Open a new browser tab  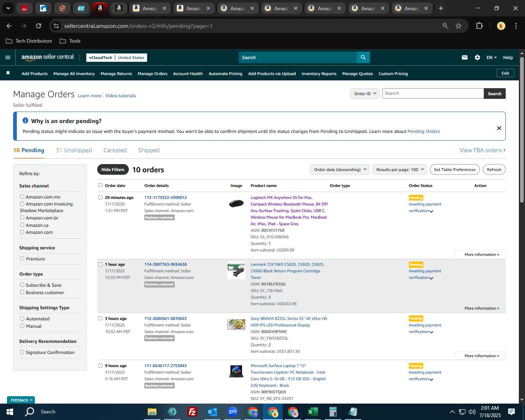tap(441, 8)
